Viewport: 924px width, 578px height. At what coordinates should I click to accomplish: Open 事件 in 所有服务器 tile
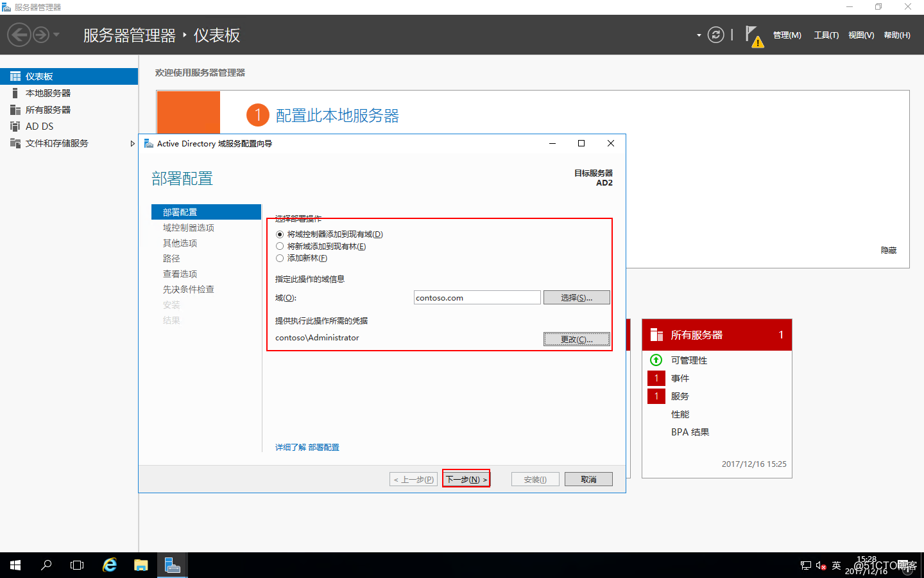680,378
